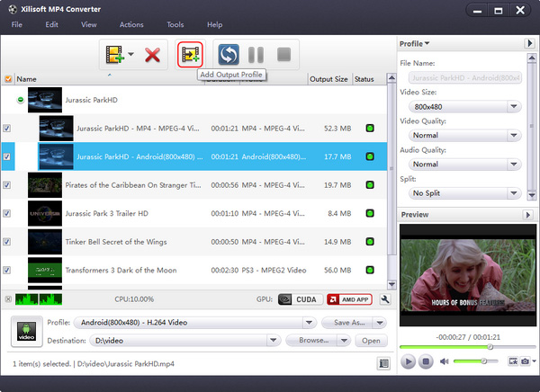Image resolution: width=540 pixels, height=392 pixels.
Task: Open Split No Split dropdown
Action: point(514,193)
